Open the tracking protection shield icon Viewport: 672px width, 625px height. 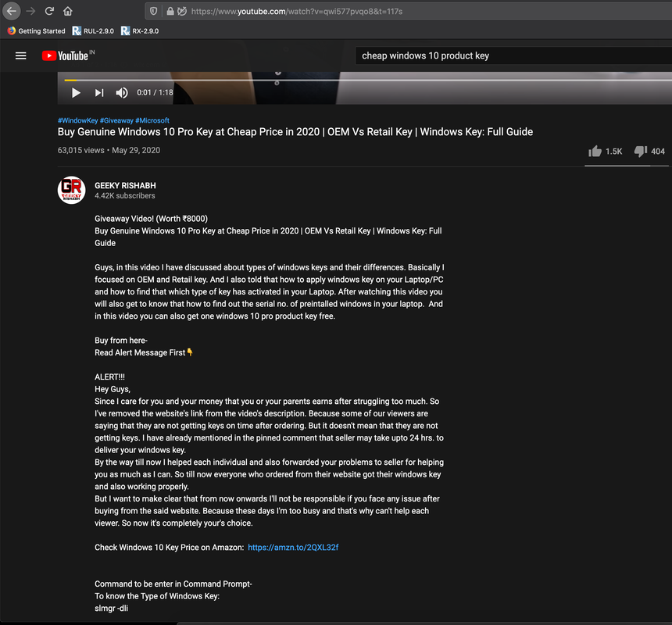[153, 11]
